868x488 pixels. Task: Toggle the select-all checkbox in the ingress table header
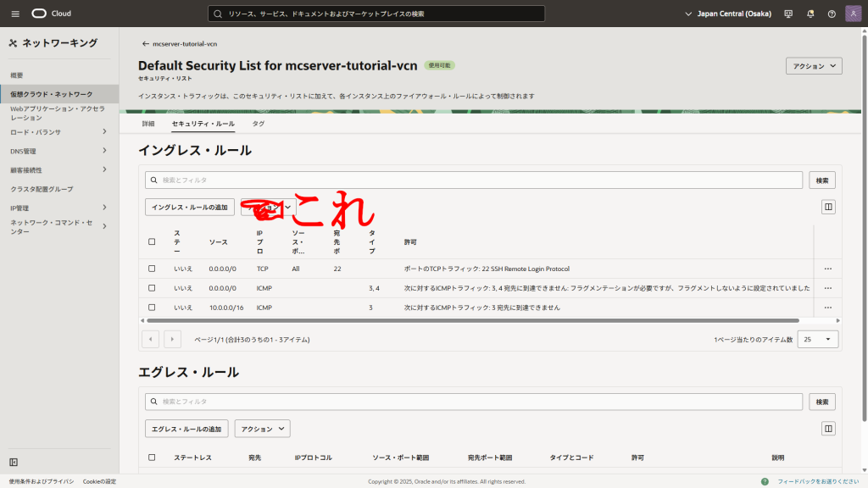point(152,241)
